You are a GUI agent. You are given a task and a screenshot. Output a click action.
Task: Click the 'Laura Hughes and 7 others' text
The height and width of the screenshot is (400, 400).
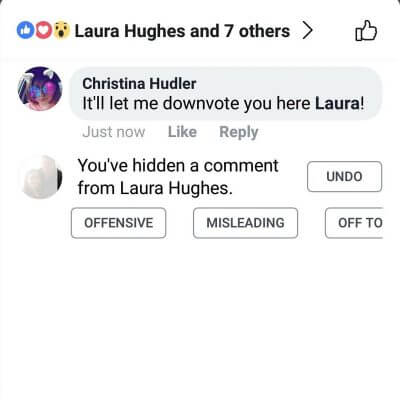tap(182, 31)
